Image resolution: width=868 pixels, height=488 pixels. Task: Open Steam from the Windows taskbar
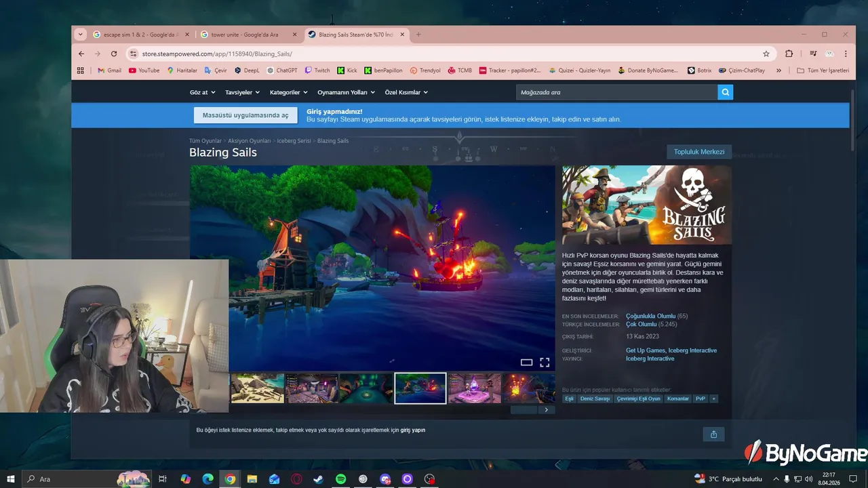tap(318, 479)
